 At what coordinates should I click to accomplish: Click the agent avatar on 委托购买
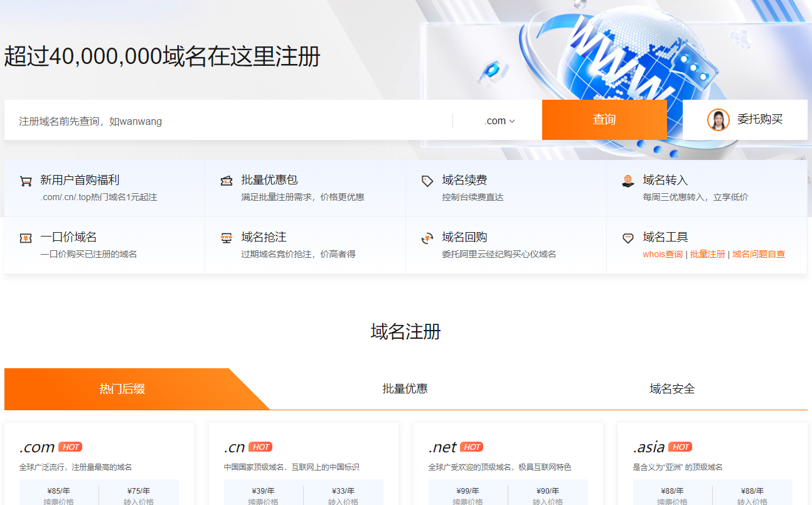[x=719, y=120]
